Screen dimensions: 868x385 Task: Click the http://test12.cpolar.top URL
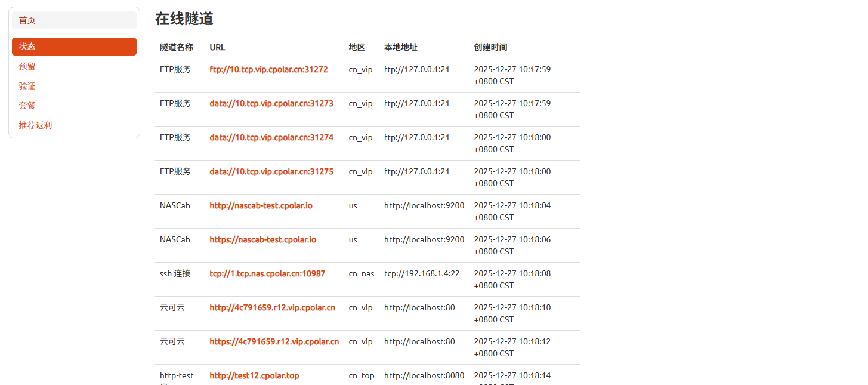[254, 375]
